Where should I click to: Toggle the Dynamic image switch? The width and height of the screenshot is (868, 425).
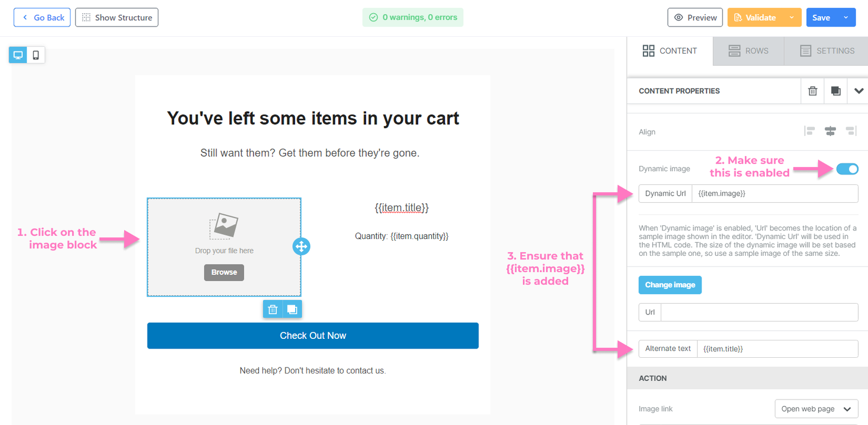(847, 169)
